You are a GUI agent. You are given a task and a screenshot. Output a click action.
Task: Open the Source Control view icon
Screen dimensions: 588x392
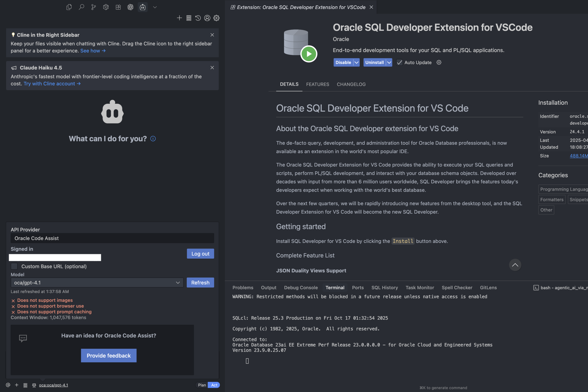tap(93, 7)
